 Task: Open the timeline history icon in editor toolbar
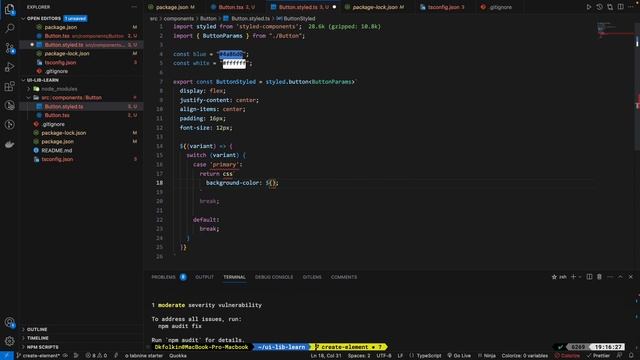tap(599, 7)
